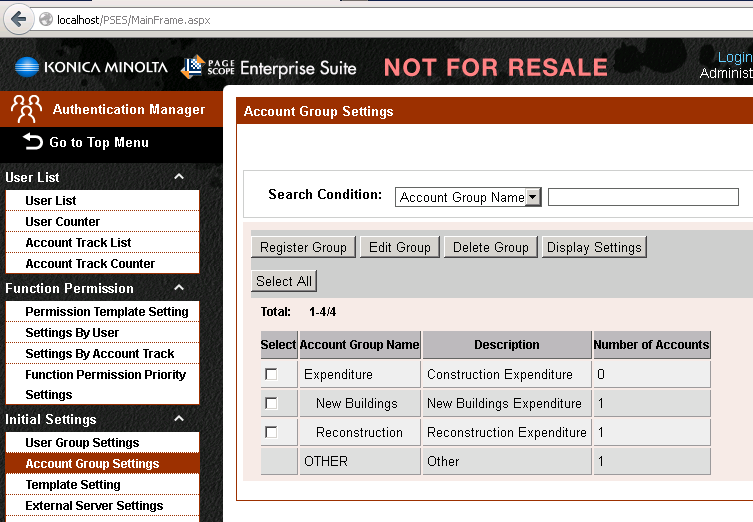Open the Account Group Name dropdown
Image resolution: width=753 pixels, height=522 pixels.
pos(532,197)
